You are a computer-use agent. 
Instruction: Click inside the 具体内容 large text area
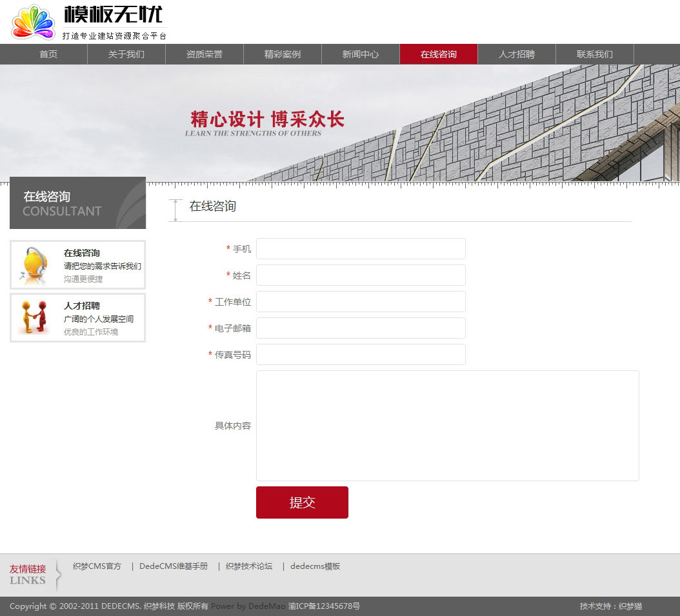click(447, 426)
